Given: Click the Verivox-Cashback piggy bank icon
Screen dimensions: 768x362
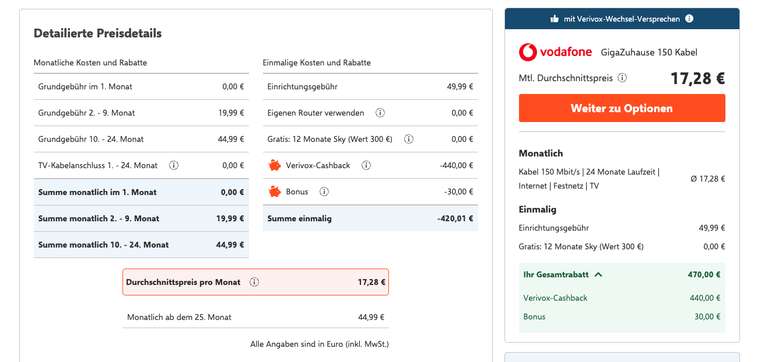Looking at the screenshot, I should pyautogui.click(x=275, y=165).
